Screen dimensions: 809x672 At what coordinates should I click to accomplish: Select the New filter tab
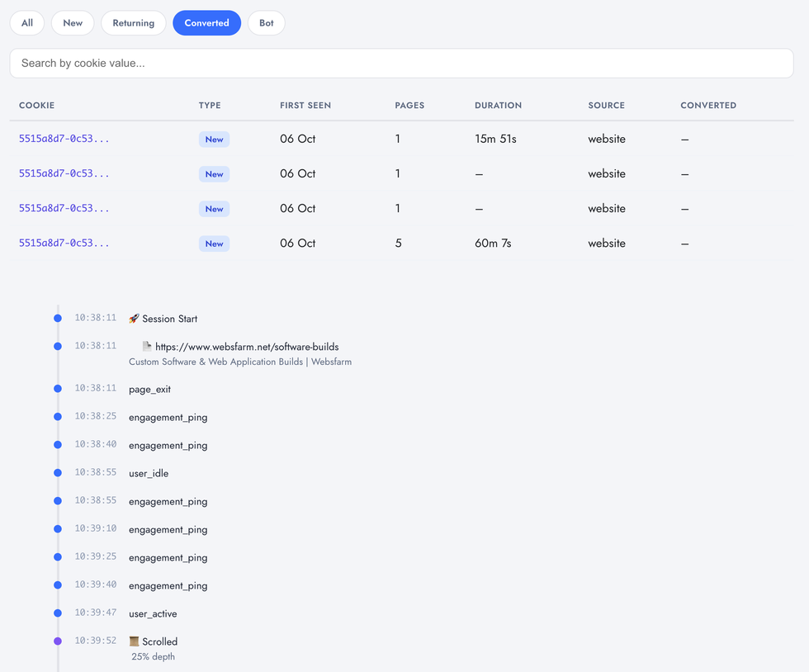[x=73, y=23]
